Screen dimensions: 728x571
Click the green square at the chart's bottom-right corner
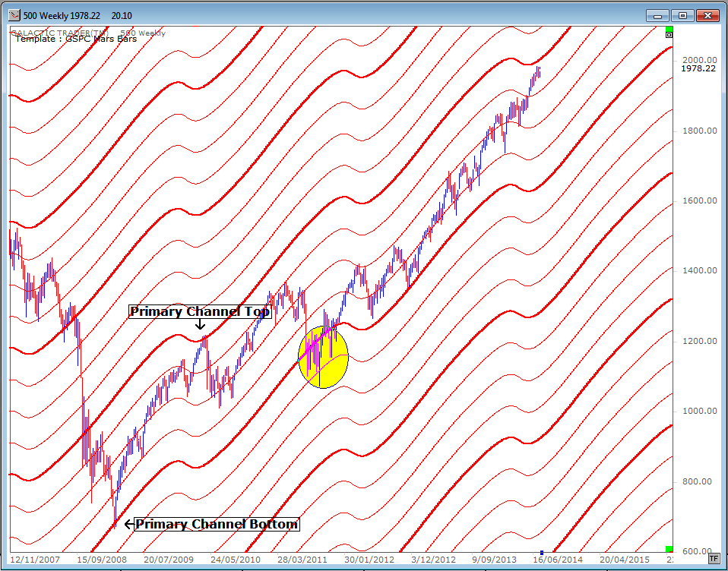pos(669,549)
